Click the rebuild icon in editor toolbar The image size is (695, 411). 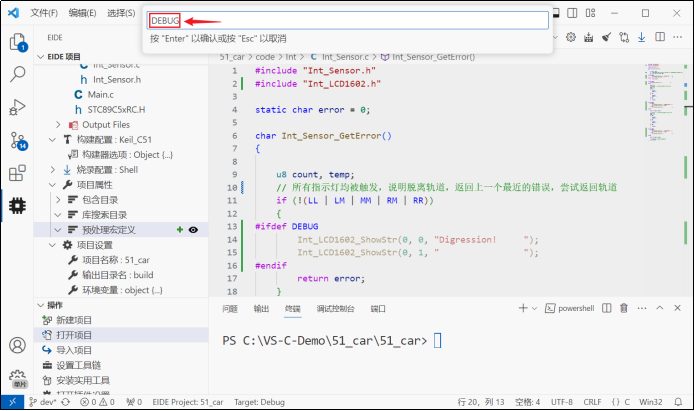589,37
